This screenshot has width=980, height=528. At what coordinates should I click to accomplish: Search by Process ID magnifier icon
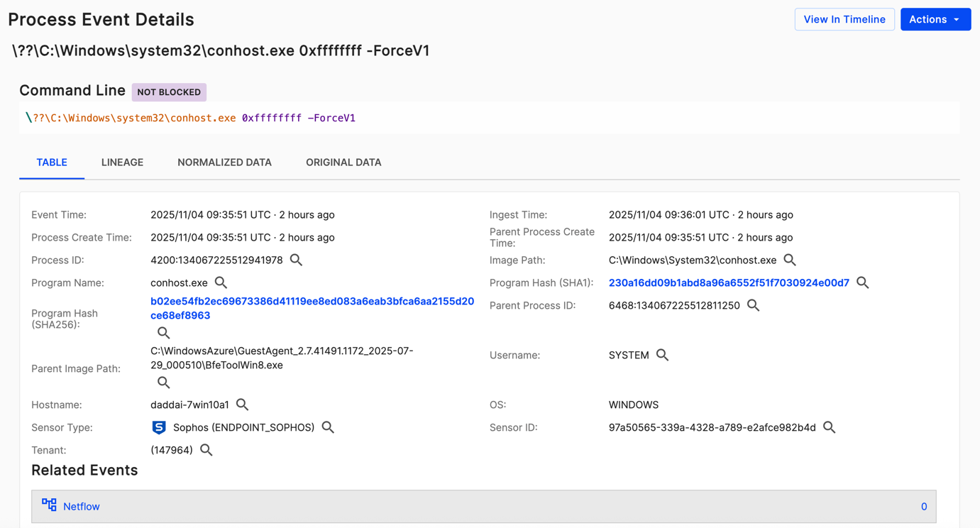click(x=296, y=260)
